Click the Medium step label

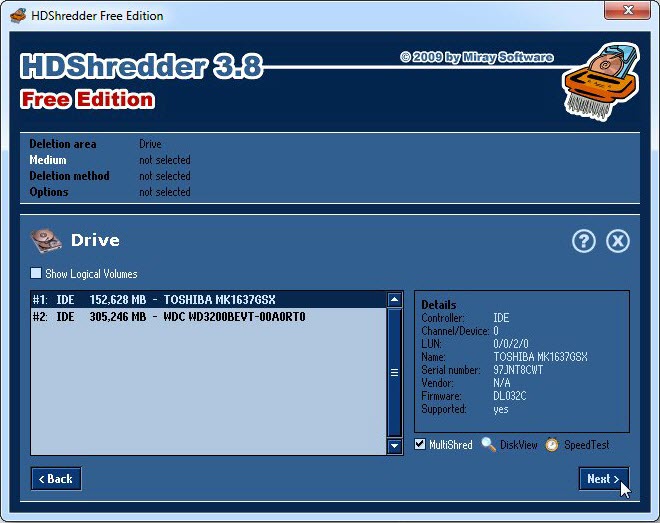click(x=48, y=160)
